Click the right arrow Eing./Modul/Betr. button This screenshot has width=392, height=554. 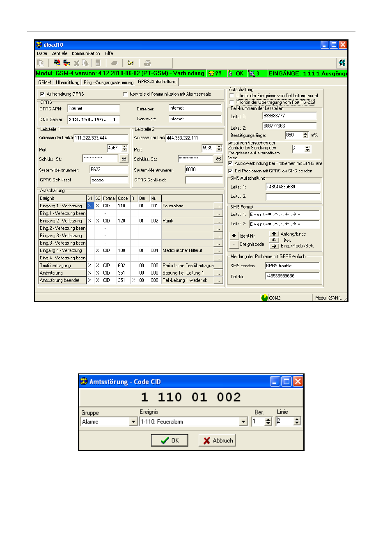click(x=274, y=246)
